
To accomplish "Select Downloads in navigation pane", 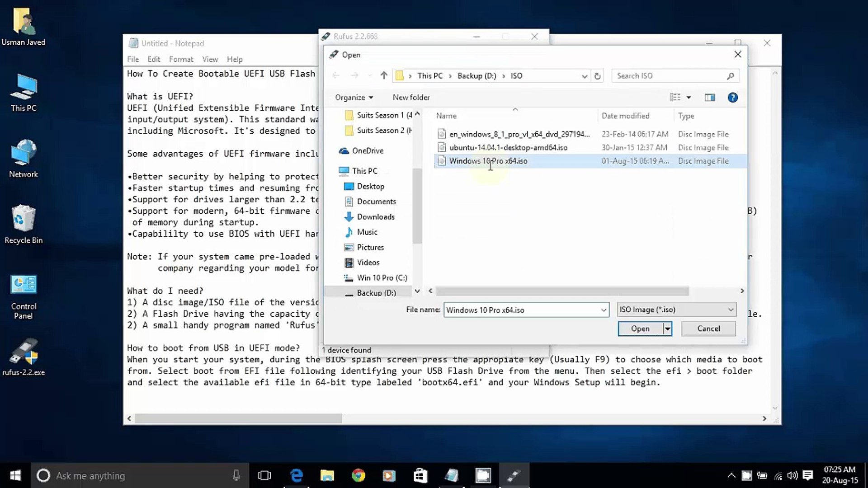I will coord(375,217).
